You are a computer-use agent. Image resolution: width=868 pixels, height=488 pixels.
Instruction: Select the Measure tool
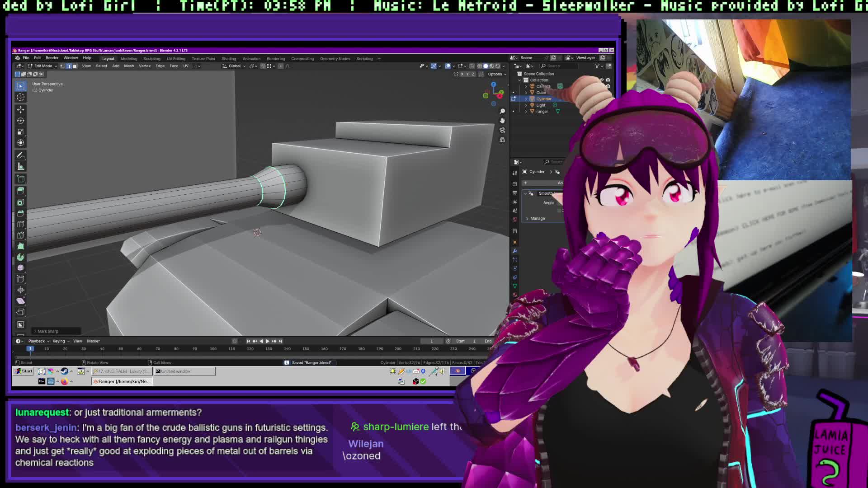pyautogui.click(x=20, y=166)
